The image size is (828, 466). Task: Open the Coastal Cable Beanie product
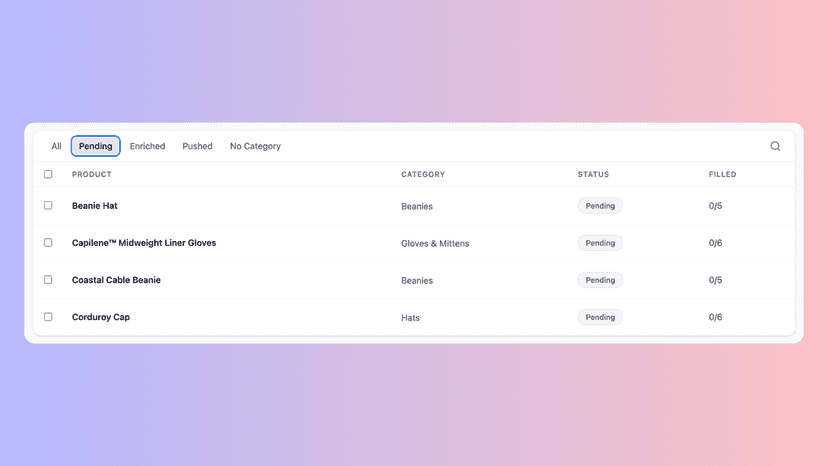click(x=116, y=280)
